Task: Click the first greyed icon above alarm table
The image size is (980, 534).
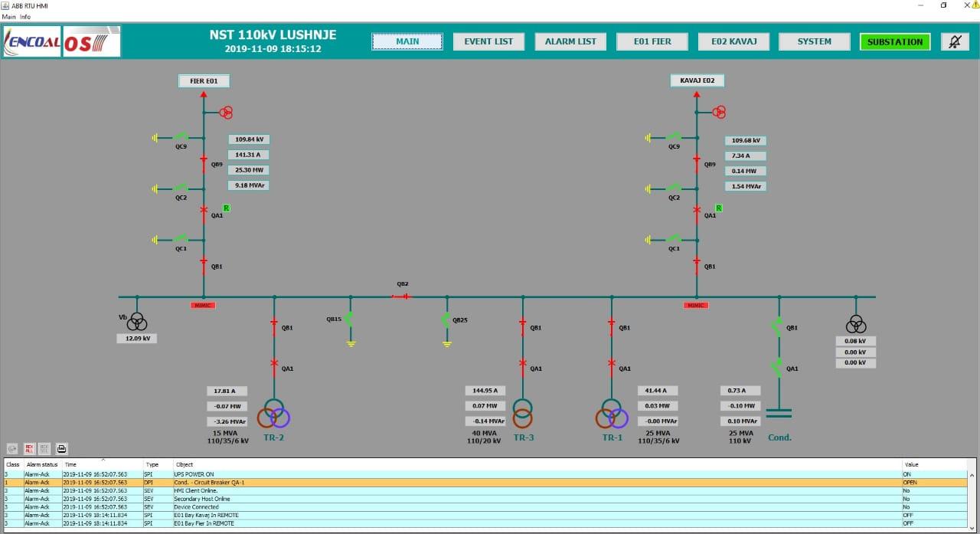Action: click(12, 448)
